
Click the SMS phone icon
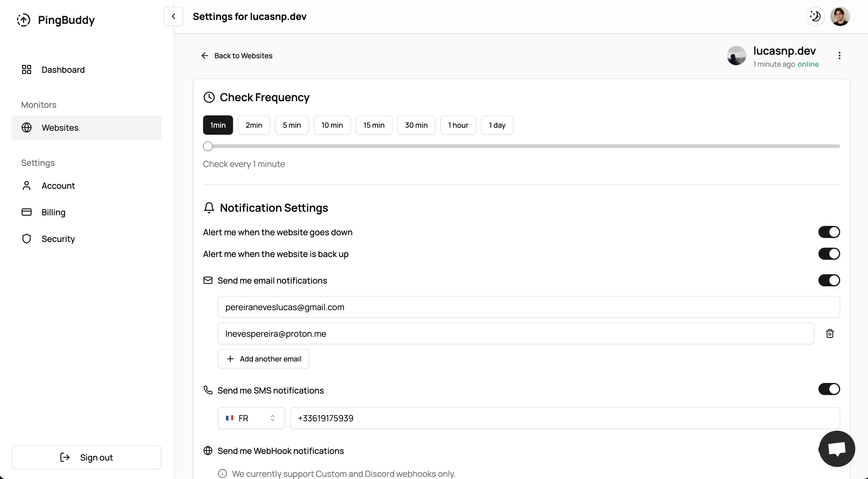[x=208, y=390]
